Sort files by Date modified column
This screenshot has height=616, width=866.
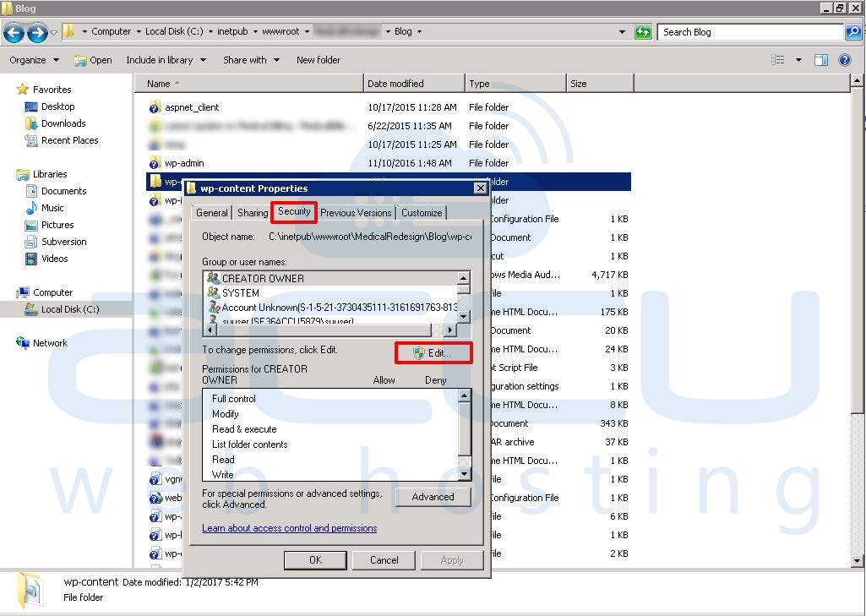414,84
